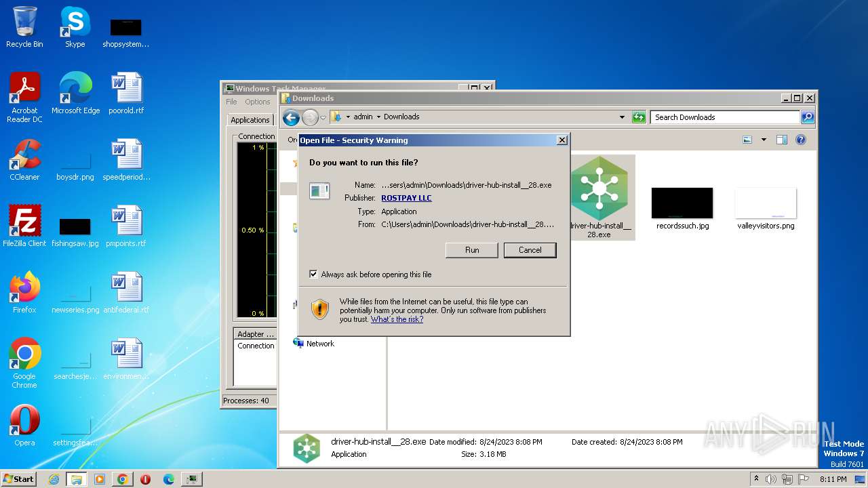Close the Security Warning dialog

[561, 140]
